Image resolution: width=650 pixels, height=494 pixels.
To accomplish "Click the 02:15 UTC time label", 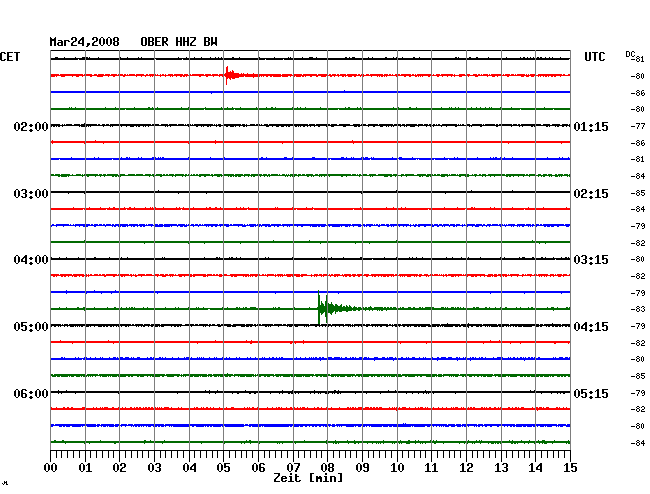I will 591,194.
